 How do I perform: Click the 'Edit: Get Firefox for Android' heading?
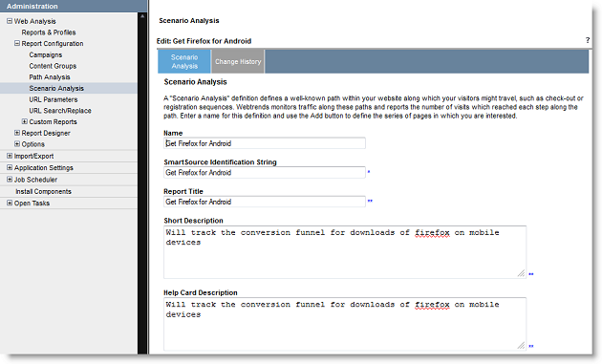coord(204,41)
